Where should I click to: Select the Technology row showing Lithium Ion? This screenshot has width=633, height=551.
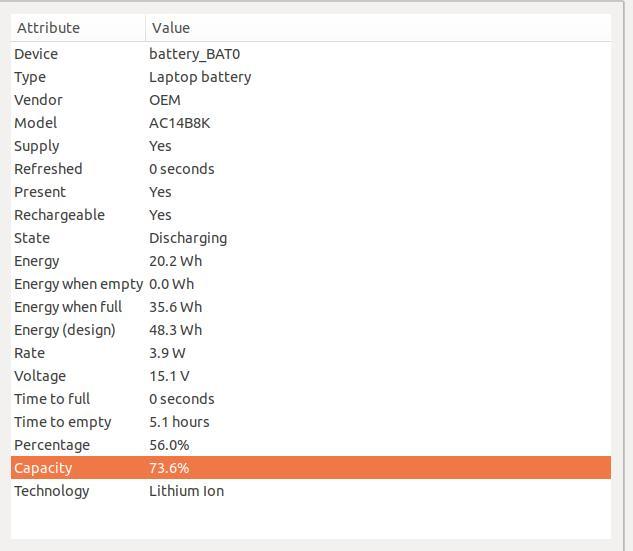pos(311,491)
